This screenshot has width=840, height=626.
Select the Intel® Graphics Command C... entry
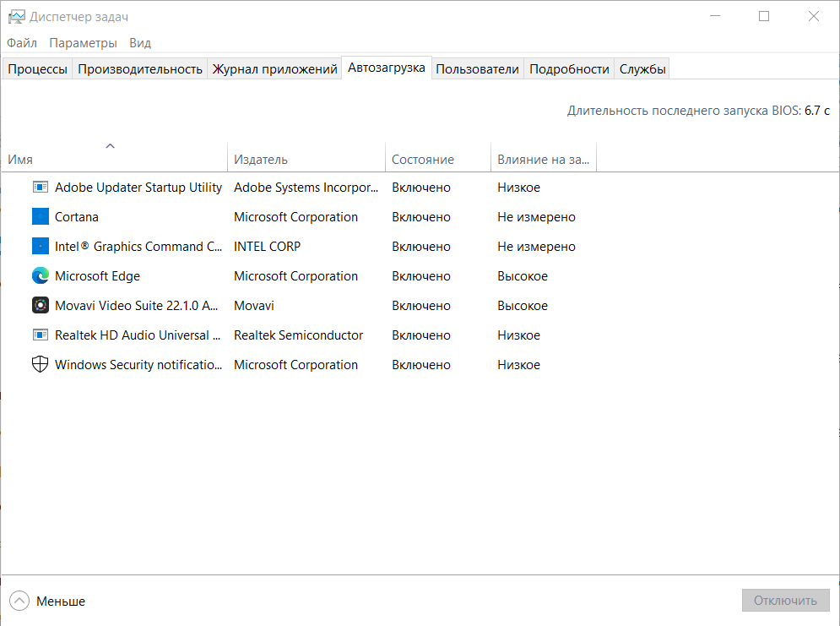pos(420,246)
